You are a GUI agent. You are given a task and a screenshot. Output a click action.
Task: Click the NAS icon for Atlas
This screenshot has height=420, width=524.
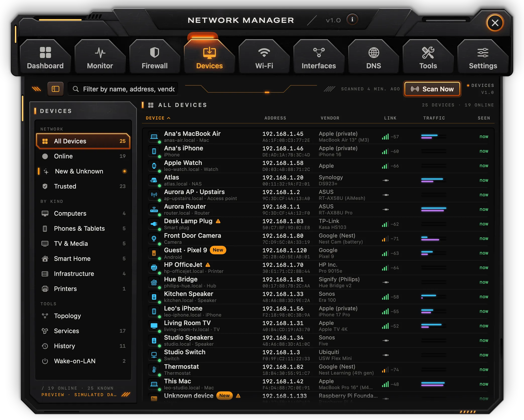[154, 180]
